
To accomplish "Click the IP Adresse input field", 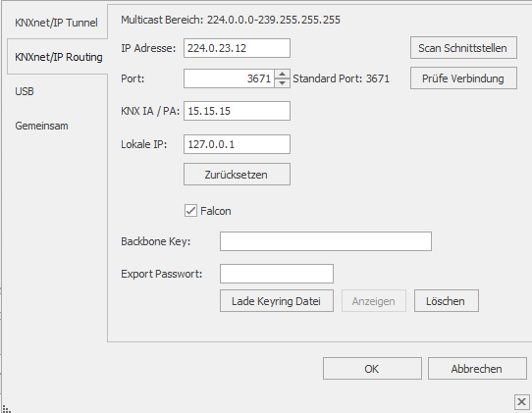I will (237, 48).
